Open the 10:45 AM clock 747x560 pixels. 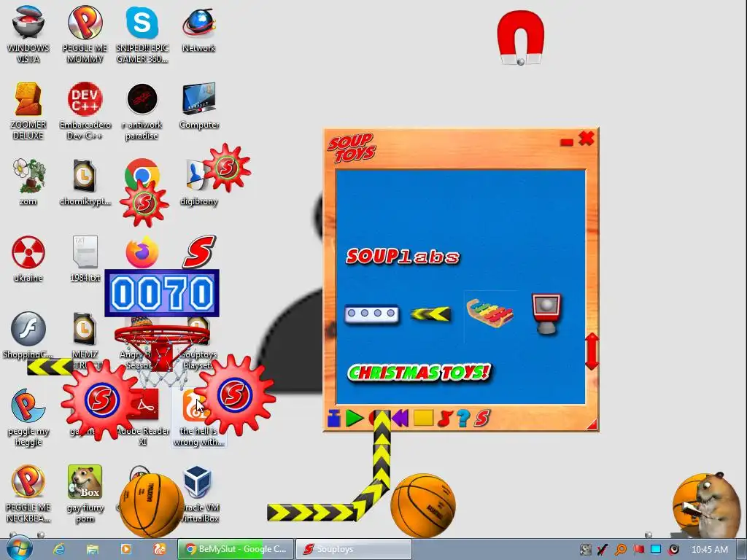pos(709,550)
